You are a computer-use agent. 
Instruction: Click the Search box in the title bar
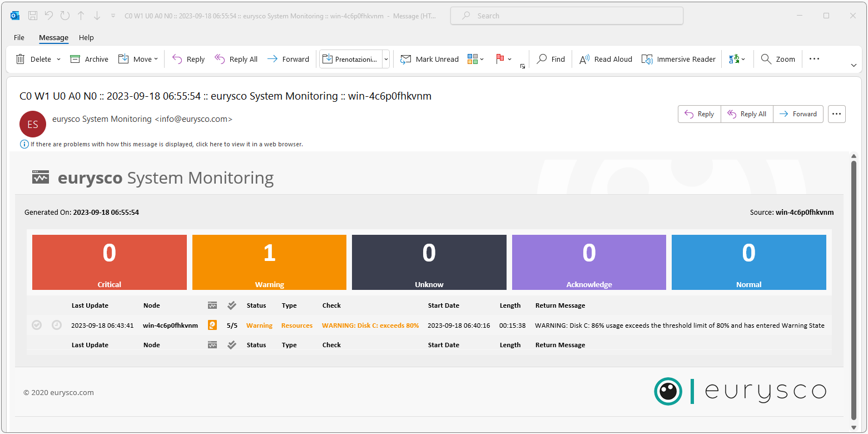click(567, 16)
